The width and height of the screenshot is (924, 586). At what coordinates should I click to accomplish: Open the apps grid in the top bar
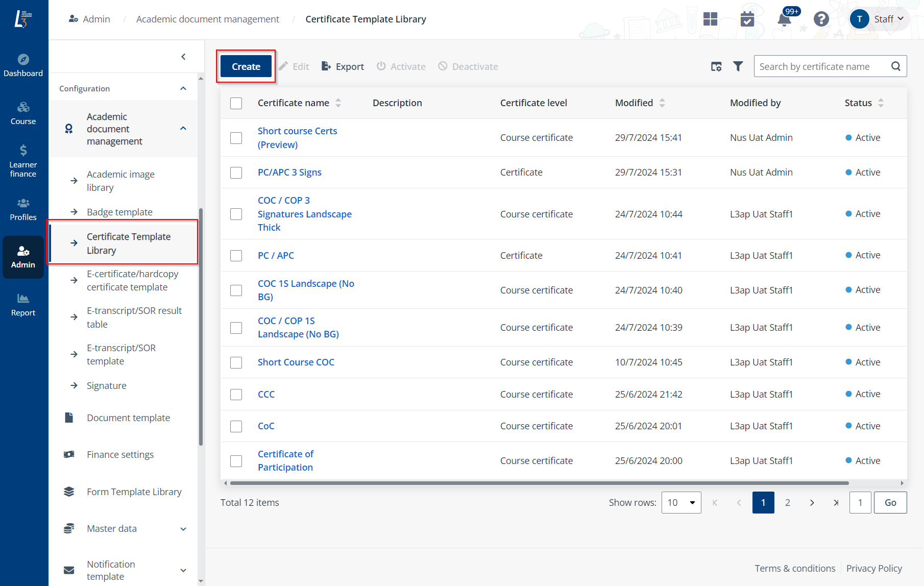[710, 19]
